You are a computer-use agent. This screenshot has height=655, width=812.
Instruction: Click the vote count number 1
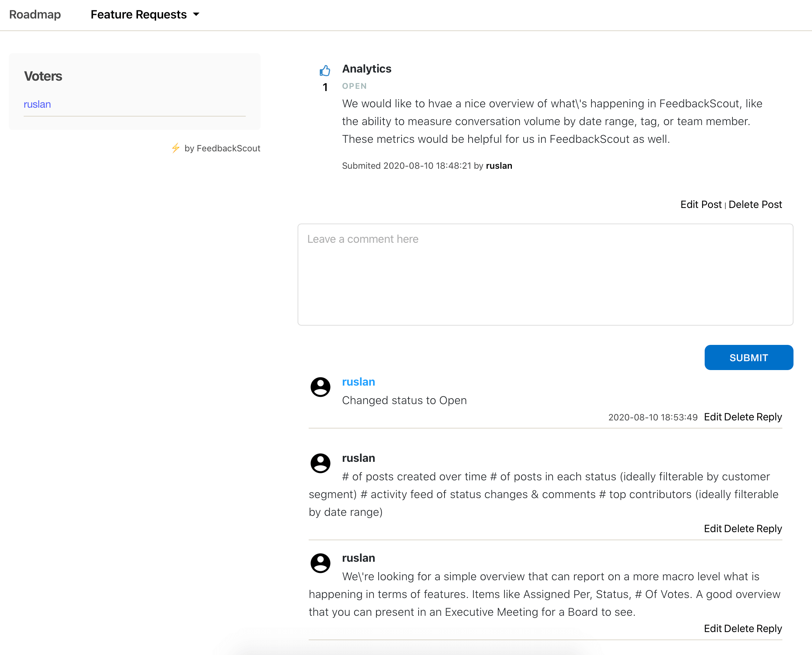click(x=325, y=88)
